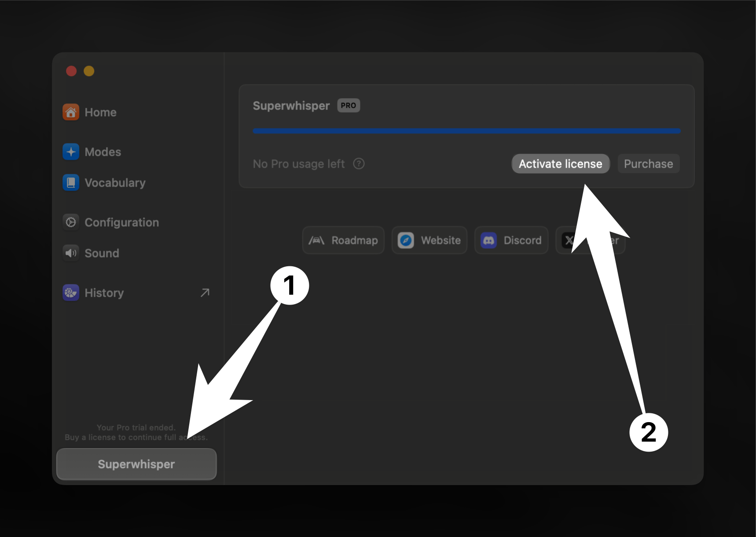Image resolution: width=756 pixels, height=537 pixels.
Task: Open the Home section in the sidebar
Action: click(x=100, y=112)
